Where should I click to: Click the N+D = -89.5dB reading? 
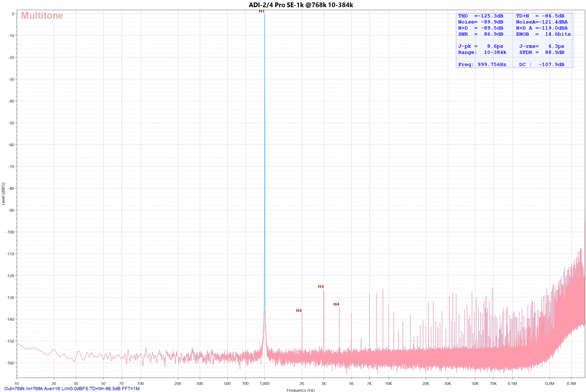coord(481,28)
